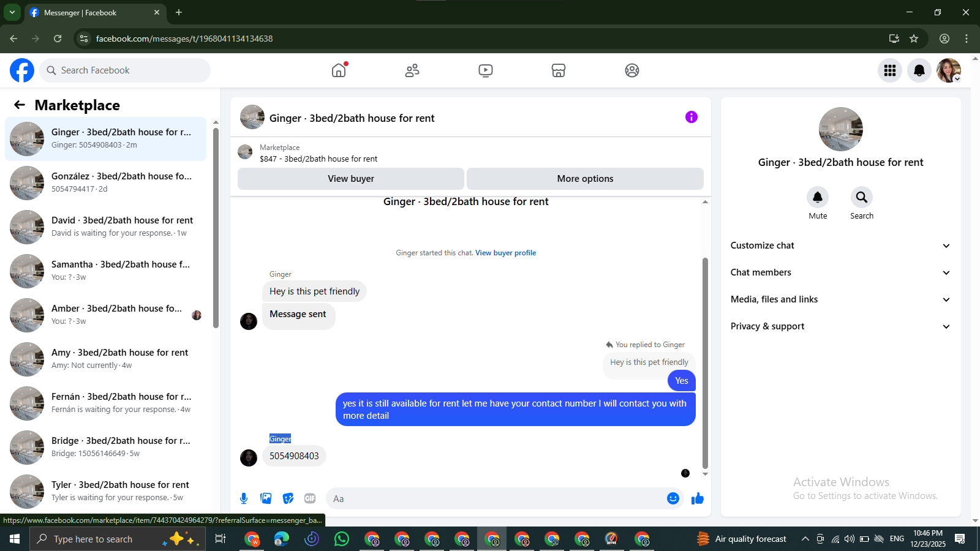The height and width of the screenshot is (551, 980).
Task: Click the browser reload button
Action: (x=58, y=39)
